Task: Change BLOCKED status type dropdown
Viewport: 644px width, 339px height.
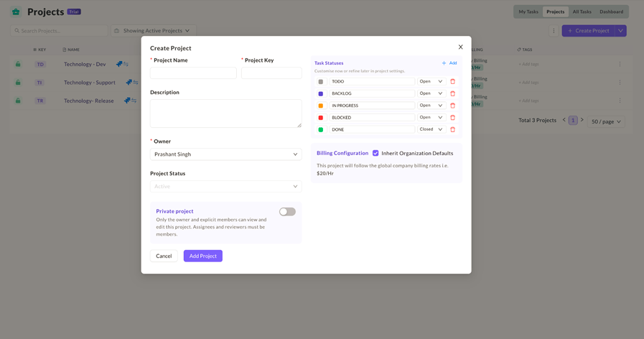Action: [x=431, y=118]
